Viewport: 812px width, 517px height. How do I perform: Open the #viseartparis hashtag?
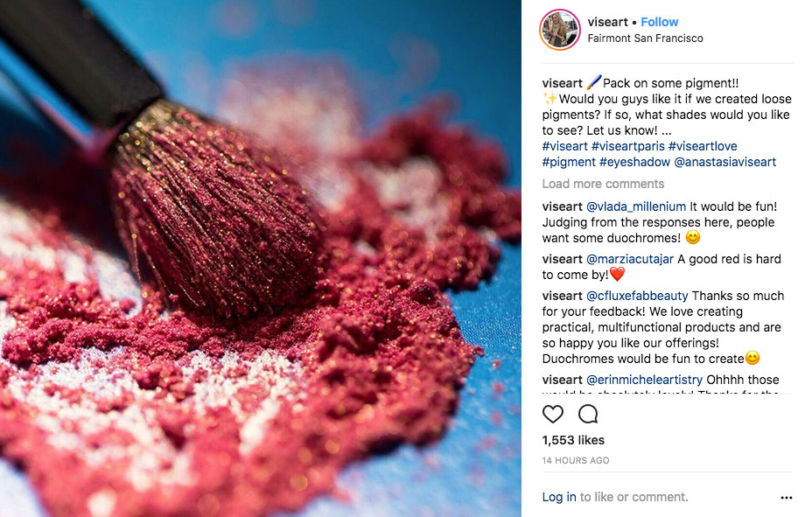coord(628,146)
